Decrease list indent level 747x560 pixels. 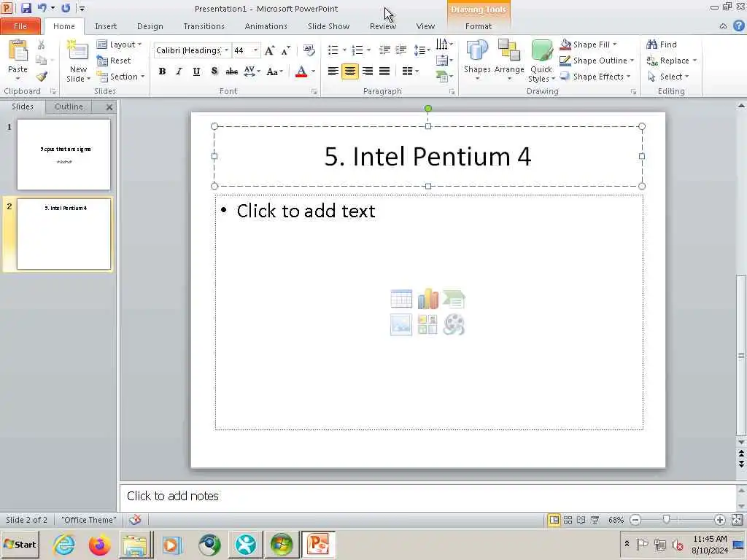click(384, 50)
